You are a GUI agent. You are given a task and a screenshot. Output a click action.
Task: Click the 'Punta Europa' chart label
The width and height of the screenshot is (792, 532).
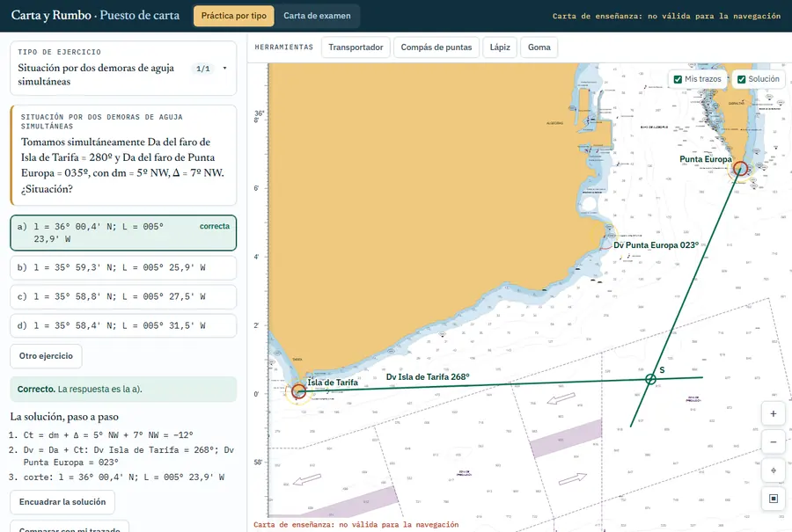(706, 159)
